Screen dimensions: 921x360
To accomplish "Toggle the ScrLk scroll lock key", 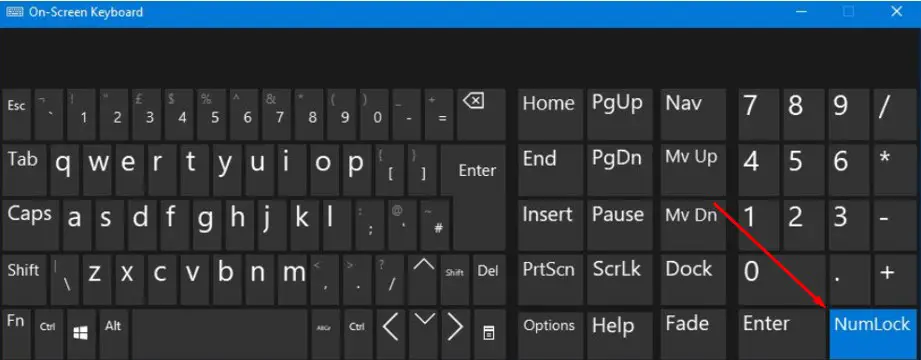I will point(619,279).
